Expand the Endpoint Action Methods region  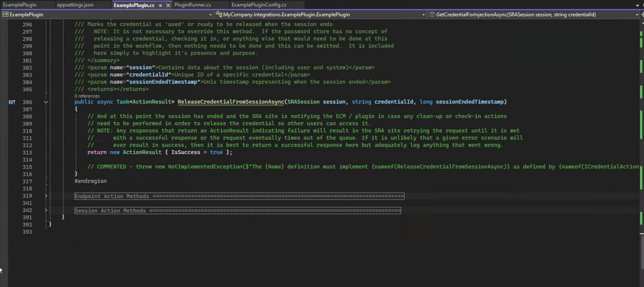(46, 196)
